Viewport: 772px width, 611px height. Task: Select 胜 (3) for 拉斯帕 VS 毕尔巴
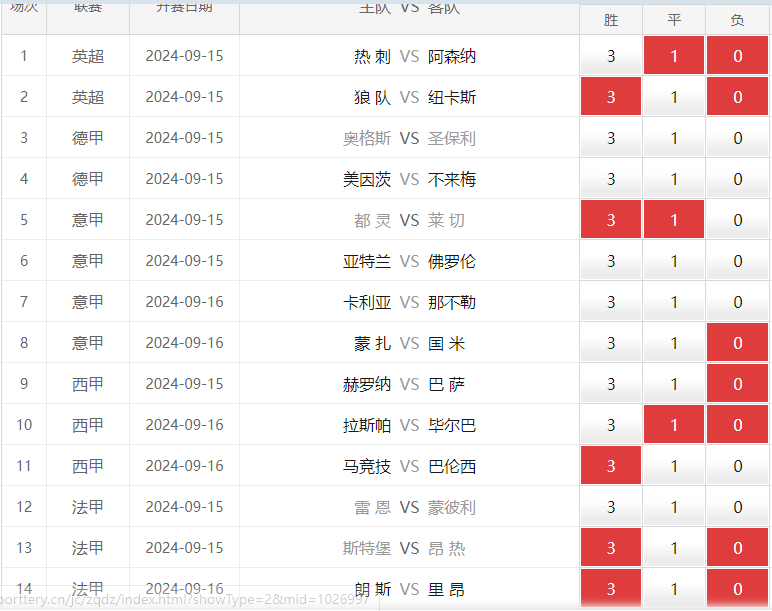point(611,425)
